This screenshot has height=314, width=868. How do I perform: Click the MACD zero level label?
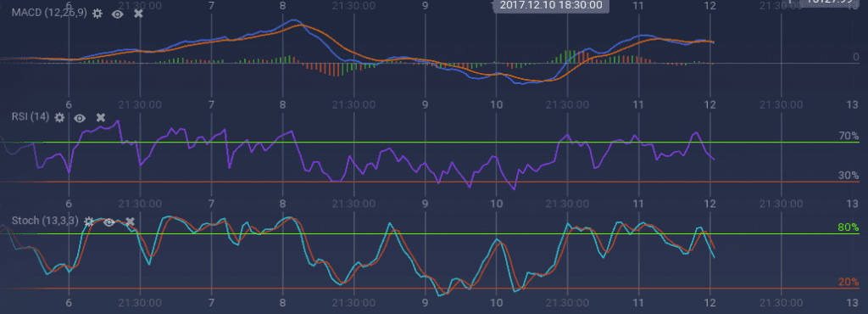(x=855, y=57)
